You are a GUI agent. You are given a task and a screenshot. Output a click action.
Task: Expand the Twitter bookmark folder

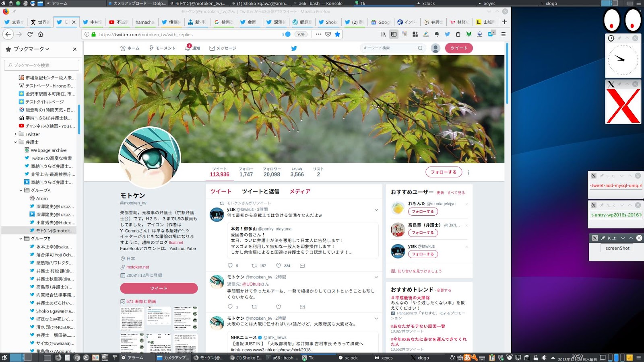[16, 134]
